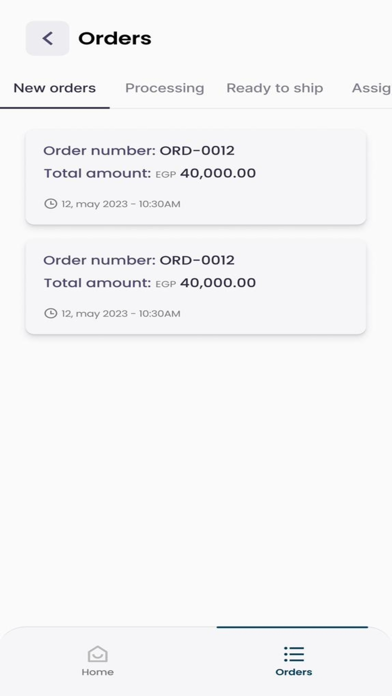392x696 pixels.
Task: Click the clock icon on second order card
Action: [51, 313]
